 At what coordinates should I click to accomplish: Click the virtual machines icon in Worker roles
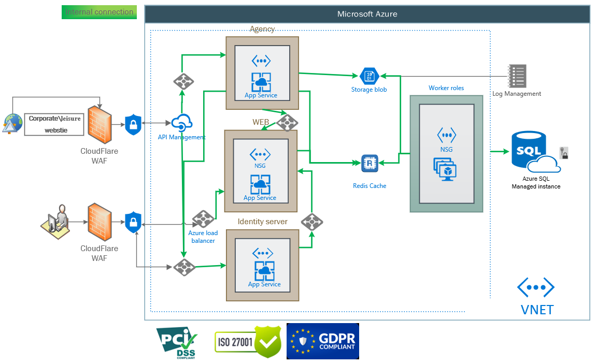pos(445,169)
